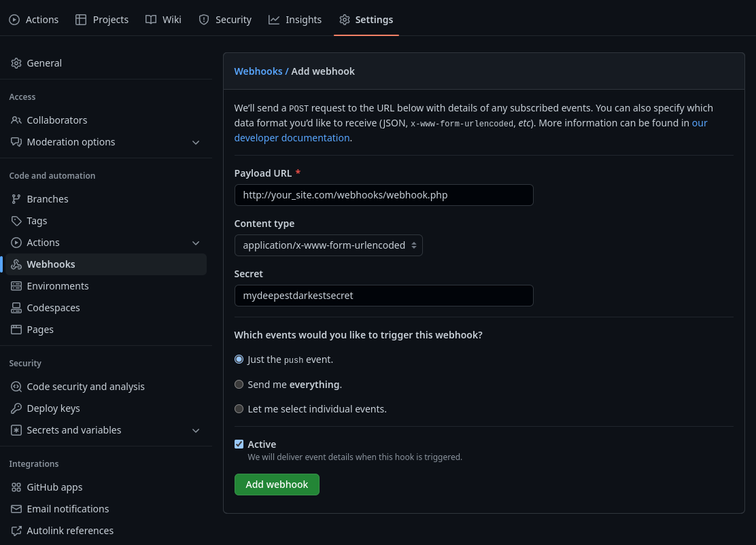The height and width of the screenshot is (545, 756).
Task: Click the Wiki book icon
Action: tap(151, 20)
